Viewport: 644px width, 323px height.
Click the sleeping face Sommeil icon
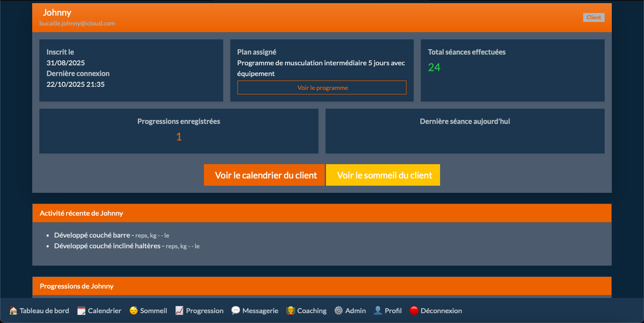[x=134, y=310]
